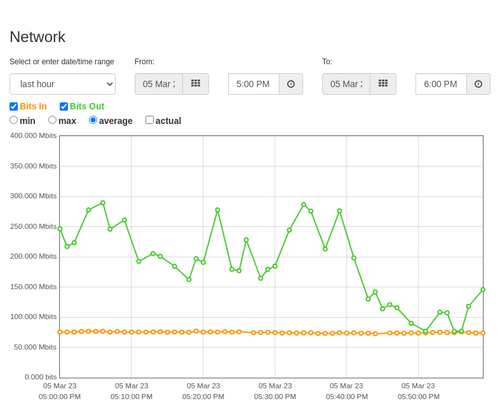Open the From date calendar picker icon

196,84
